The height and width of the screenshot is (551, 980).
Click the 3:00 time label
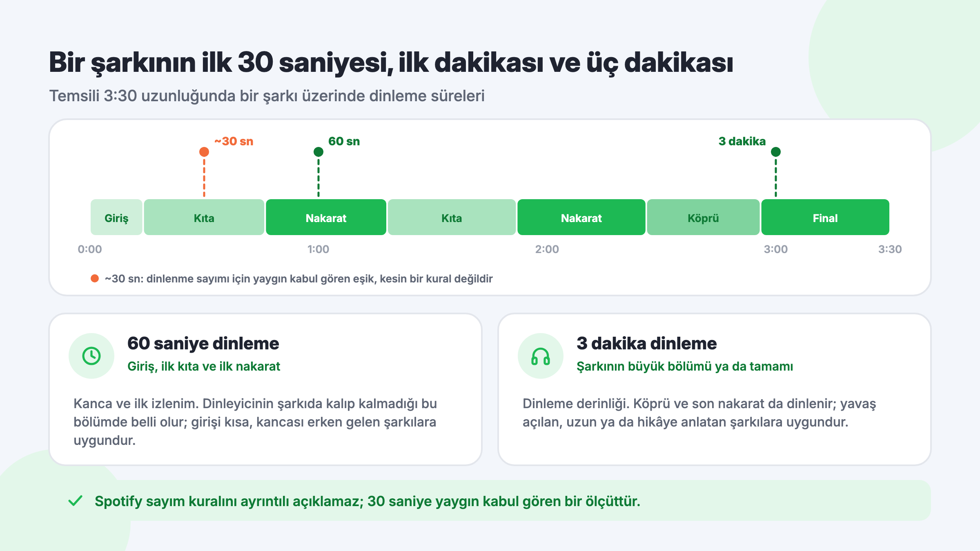pos(776,249)
